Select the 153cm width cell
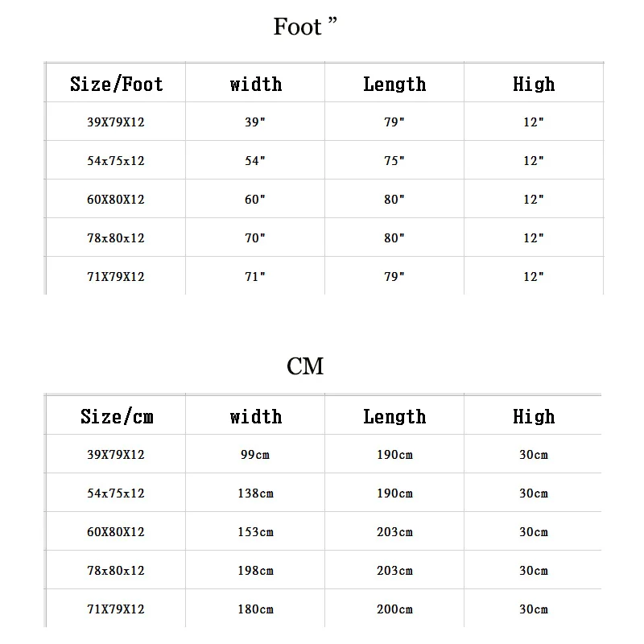Screen dimensions: 644x644 point(255,532)
